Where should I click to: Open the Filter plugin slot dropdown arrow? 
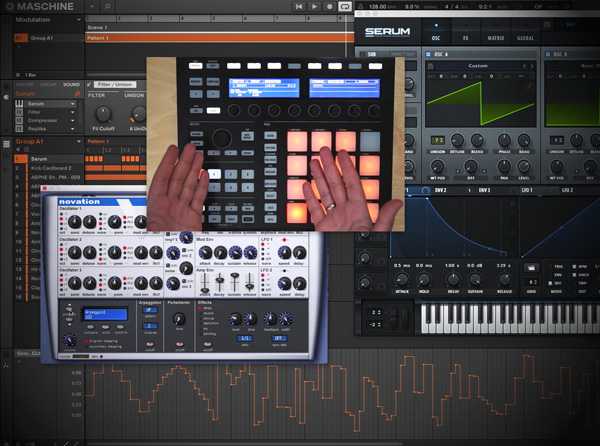73,112
